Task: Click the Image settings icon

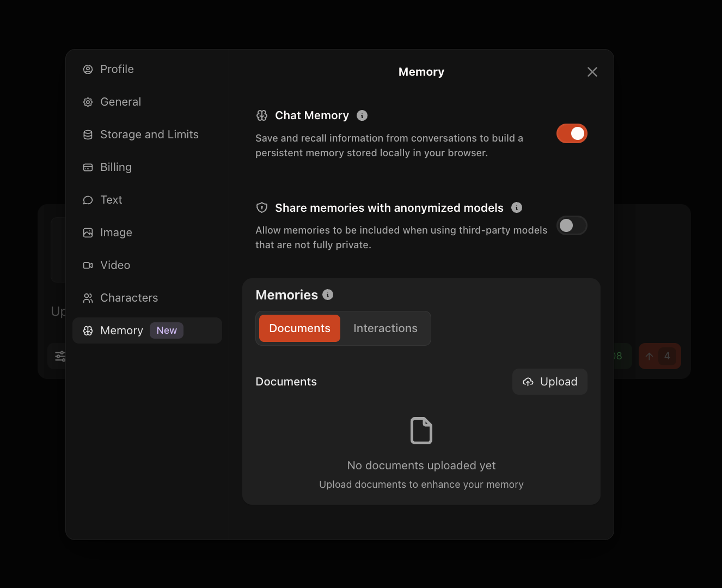Action: 88,233
